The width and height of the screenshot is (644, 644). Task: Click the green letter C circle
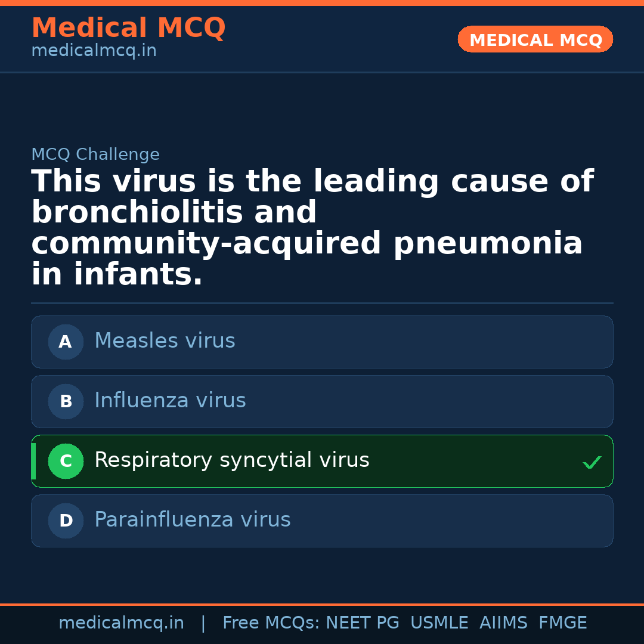click(x=66, y=461)
